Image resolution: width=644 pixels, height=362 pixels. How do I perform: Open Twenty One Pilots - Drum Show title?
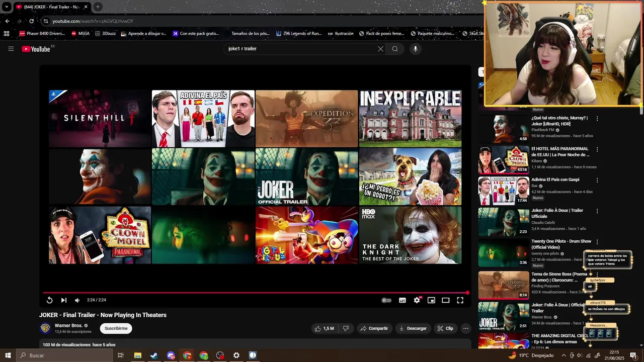(x=561, y=244)
